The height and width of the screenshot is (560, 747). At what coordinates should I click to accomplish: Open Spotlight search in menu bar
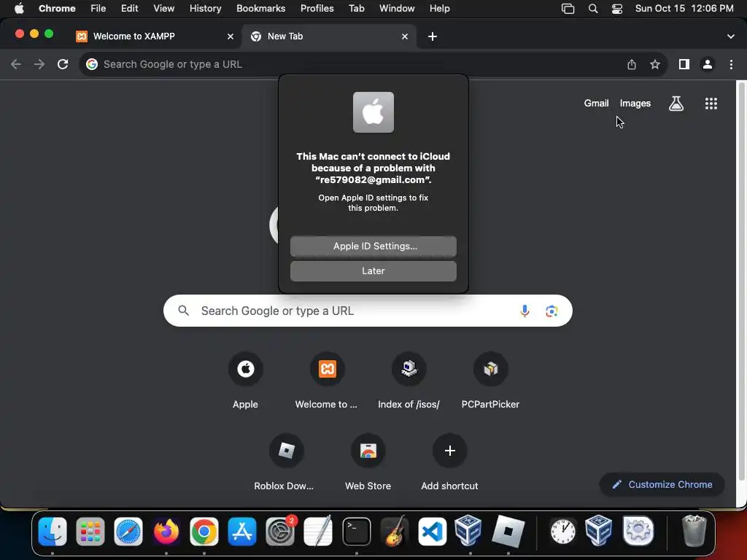pos(593,9)
